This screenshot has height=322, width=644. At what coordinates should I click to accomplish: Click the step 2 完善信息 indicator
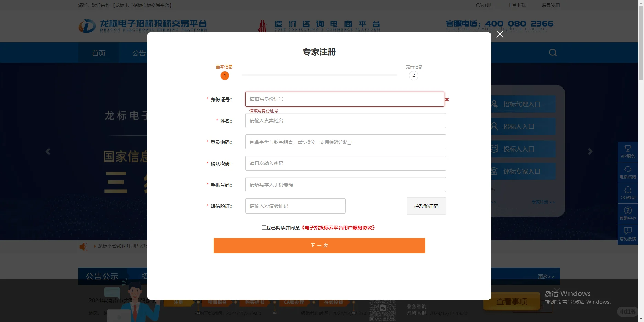[x=414, y=75]
